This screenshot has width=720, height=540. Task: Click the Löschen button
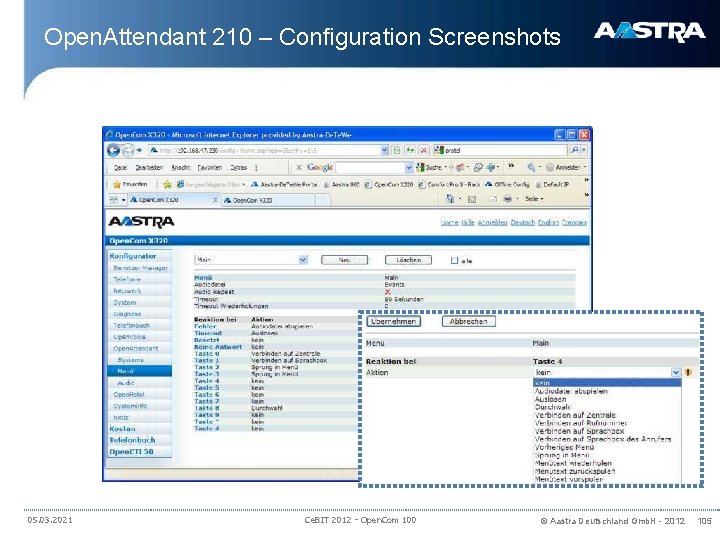(x=408, y=260)
